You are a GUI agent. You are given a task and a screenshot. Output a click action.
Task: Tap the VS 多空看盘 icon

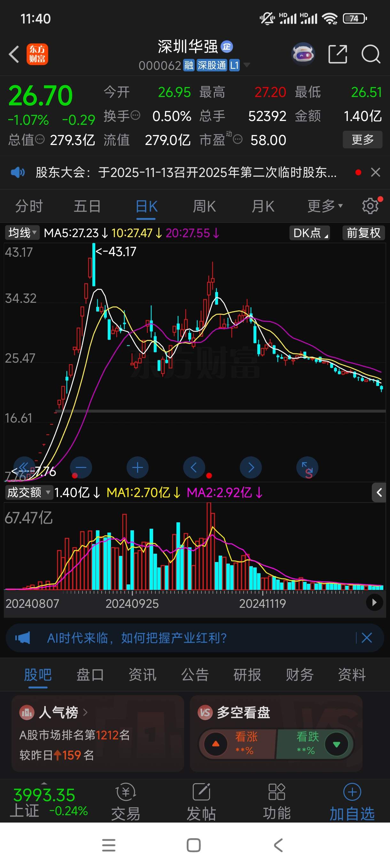pos(205,713)
